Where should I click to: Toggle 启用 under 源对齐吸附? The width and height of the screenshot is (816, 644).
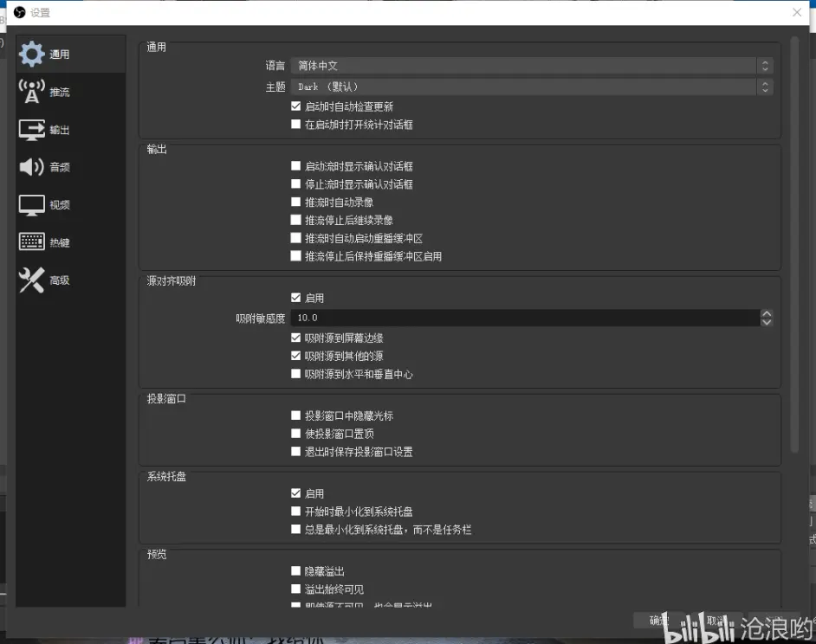point(295,298)
